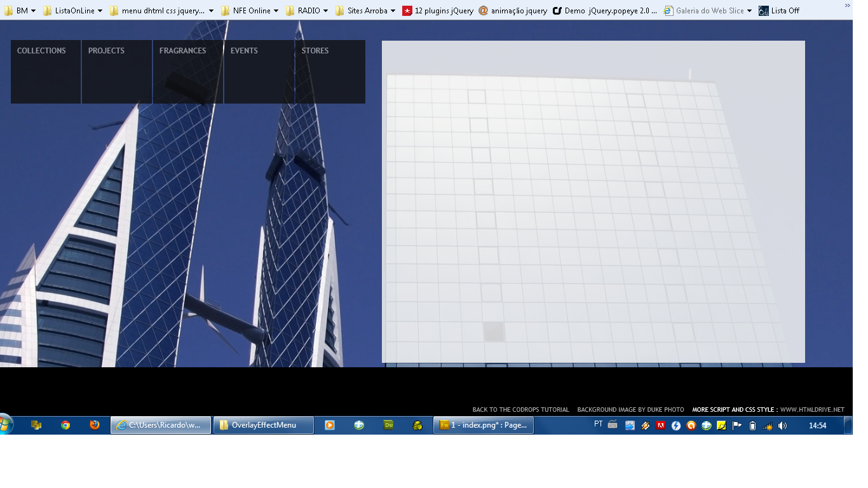868x488 pixels.
Task: Visit the WWW.HTMLDRIVE.NET link
Action: [x=812, y=410]
